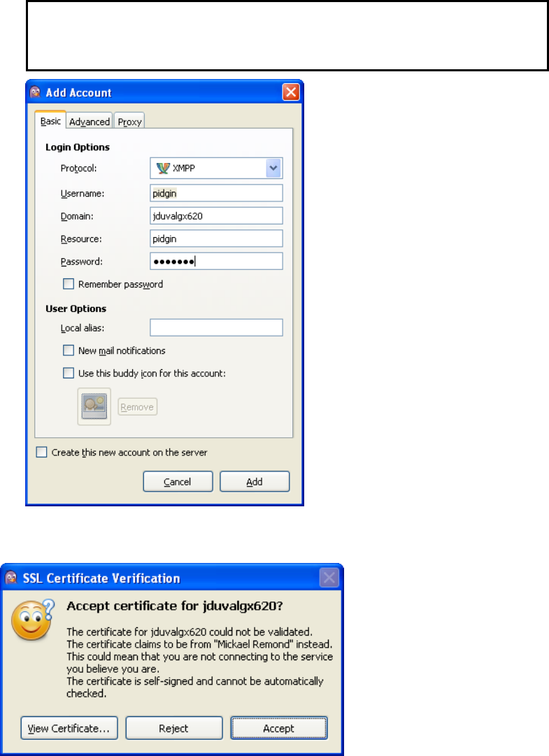Click the Domain field with jduvalgx620
Viewport: 549px width, 756px height.
[216, 216]
